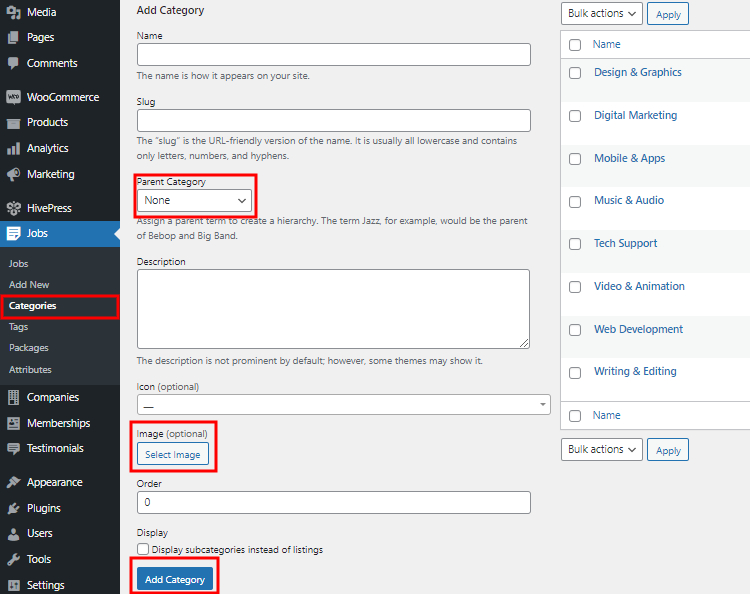This screenshot has width=750, height=594.
Task: Check the Design & Graphics row checkbox
Action: (x=575, y=73)
